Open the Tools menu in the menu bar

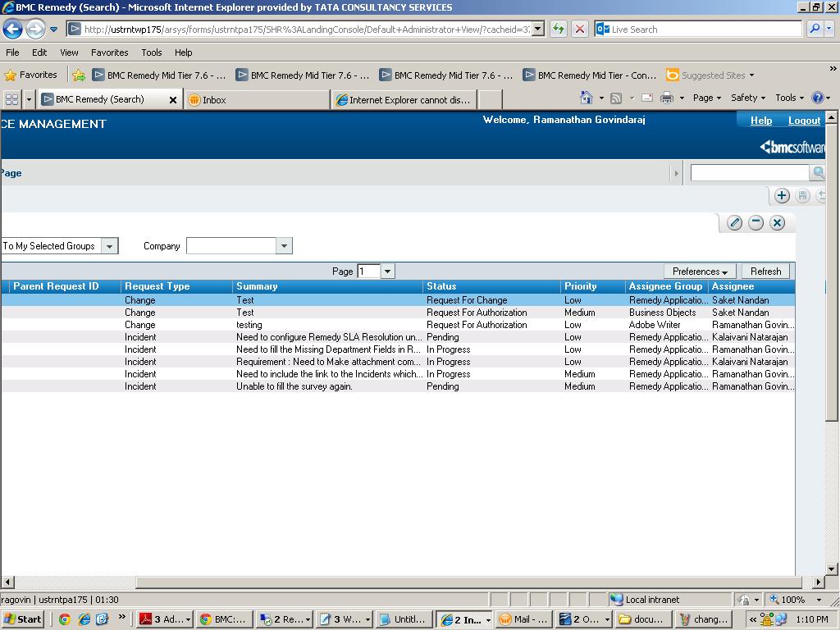[x=151, y=52]
